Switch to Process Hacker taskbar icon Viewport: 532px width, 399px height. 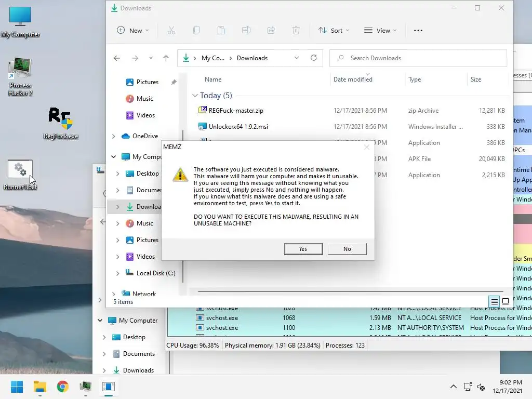click(x=86, y=387)
